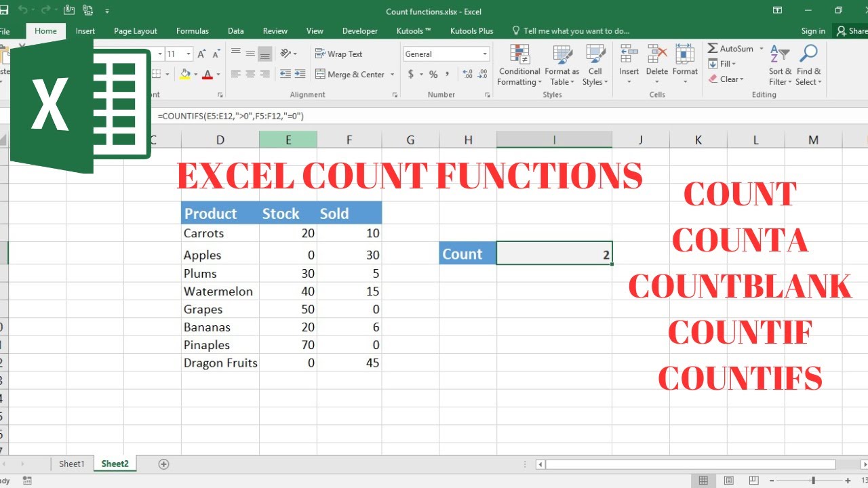Switch to the Sheet1 tab
This screenshot has height=488, width=868.
tap(72, 464)
